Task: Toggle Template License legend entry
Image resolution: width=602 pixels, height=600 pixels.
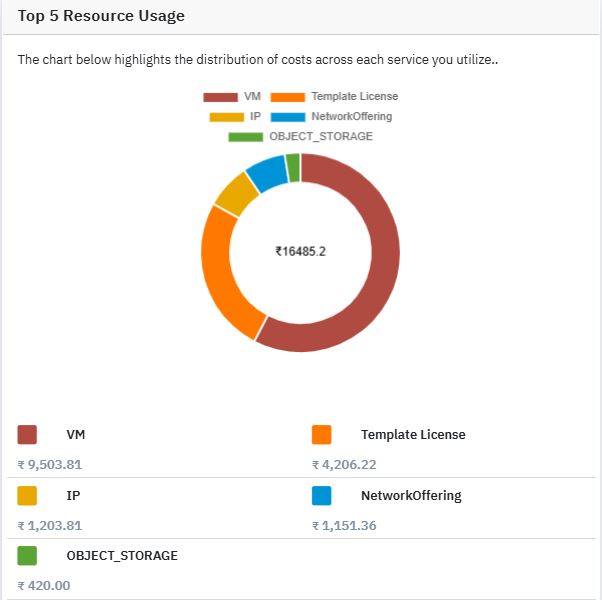Action: pos(334,96)
